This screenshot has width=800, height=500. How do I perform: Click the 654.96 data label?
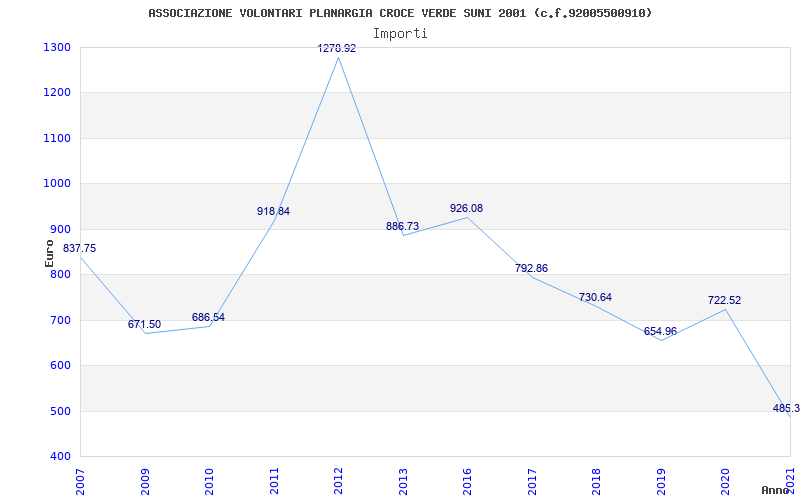pyautogui.click(x=660, y=332)
